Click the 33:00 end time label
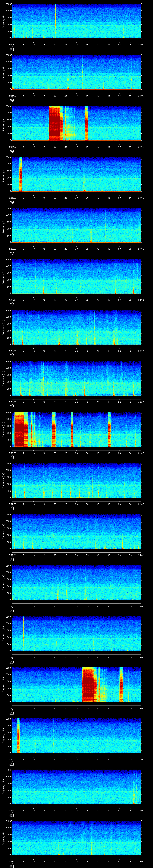Image resolution: width=153 pixels, height=868 pixels. 141,555
